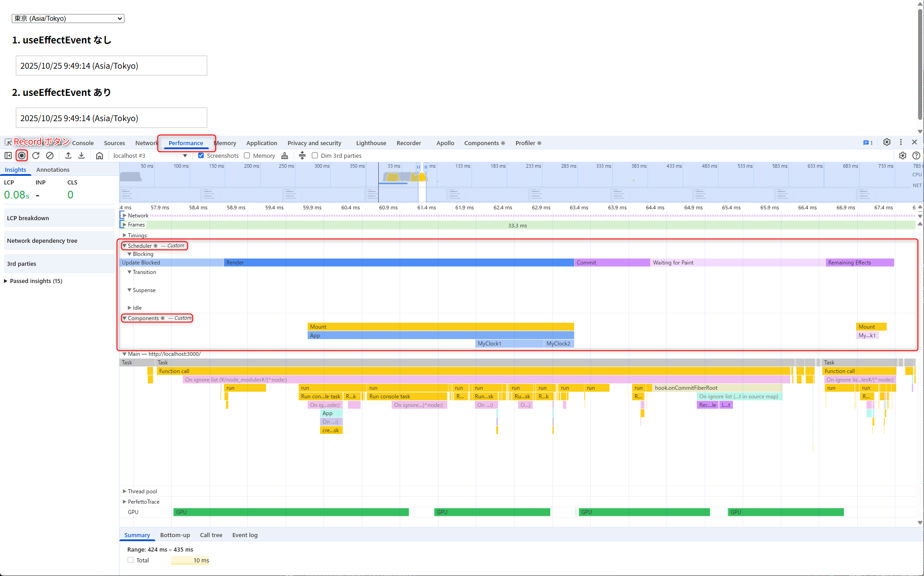Enable Dim 3rd parties
Image resolution: width=924 pixels, height=576 pixels.
point(315,156)
